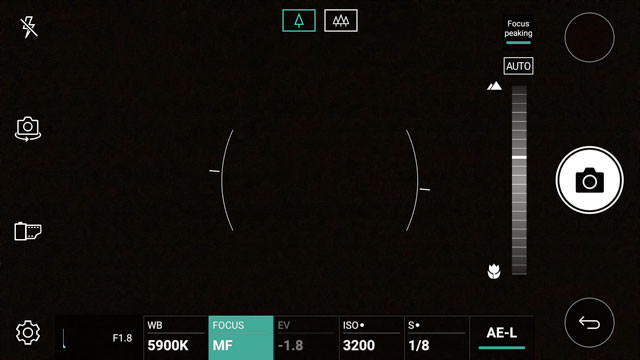Toggle Focus peaking
Image resolution: width=640 pixels, height=360 pixels.
[x=518, y=31]
